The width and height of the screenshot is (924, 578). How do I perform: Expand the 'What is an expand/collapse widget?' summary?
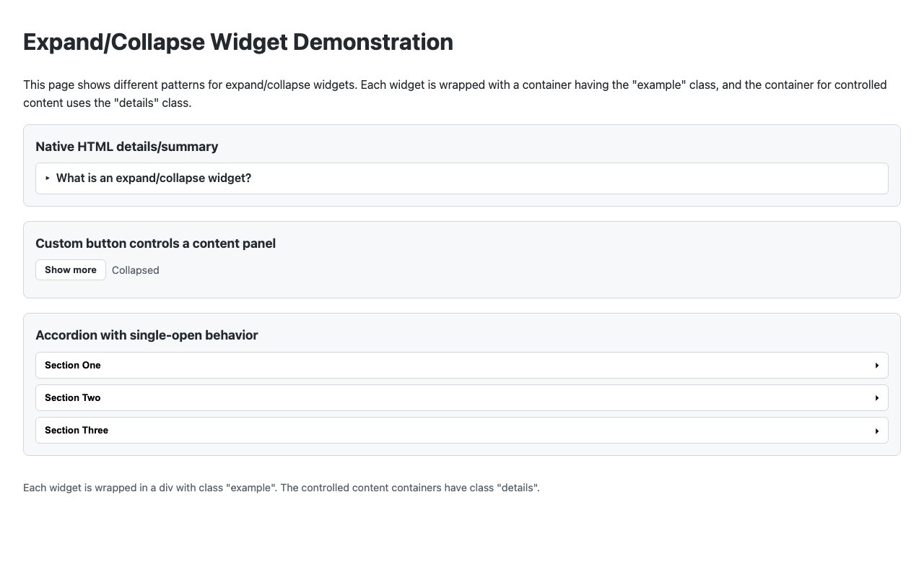[154, 178]
